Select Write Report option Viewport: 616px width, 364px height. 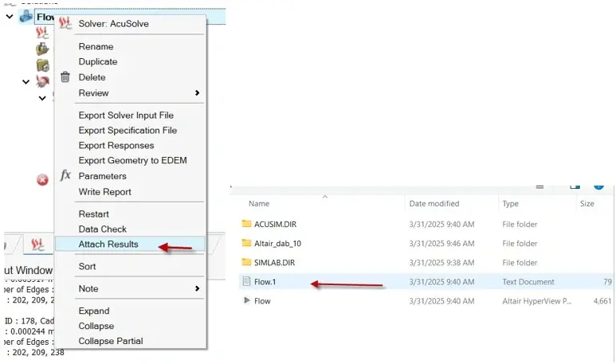pos(104,191)
